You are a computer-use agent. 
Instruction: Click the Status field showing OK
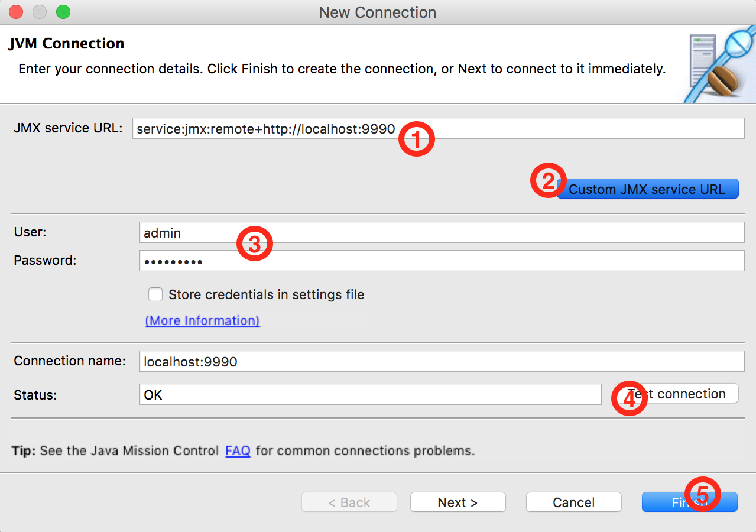pos(355,394)
